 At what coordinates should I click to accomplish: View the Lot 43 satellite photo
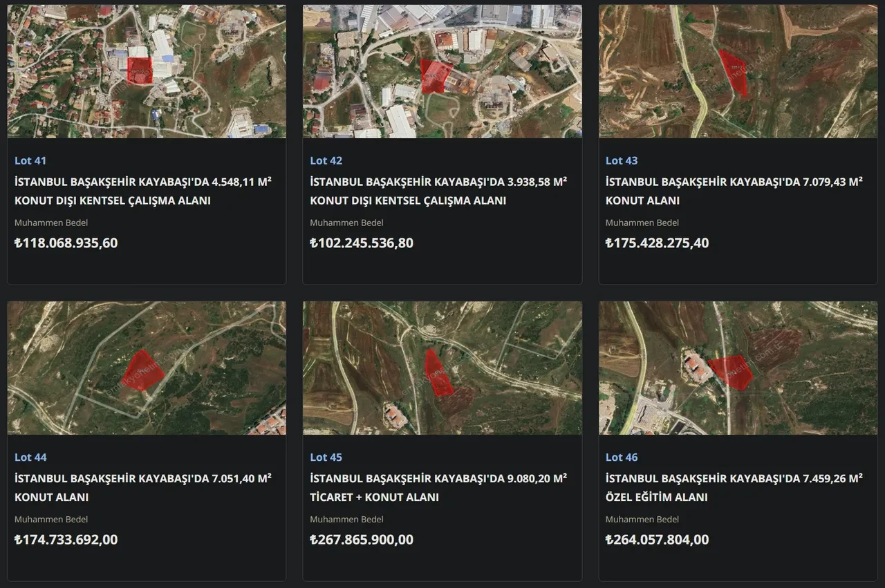pyautogui.click(x=738, y=71)
